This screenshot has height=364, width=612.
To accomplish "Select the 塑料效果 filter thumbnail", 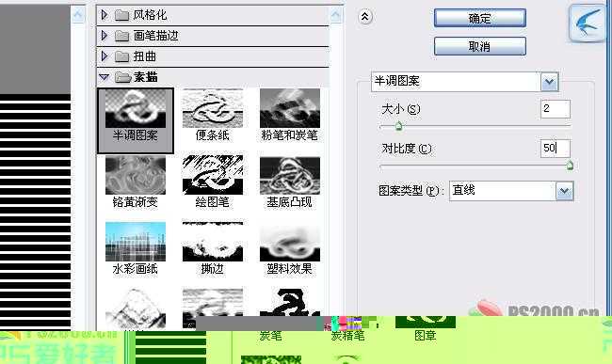I will click(x=290, y=242).
